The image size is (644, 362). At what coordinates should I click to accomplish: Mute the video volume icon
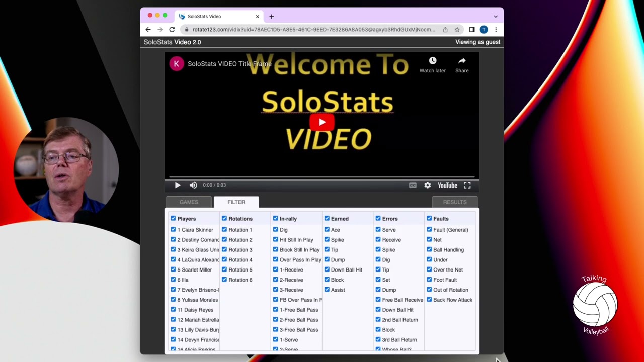point(193,185)
